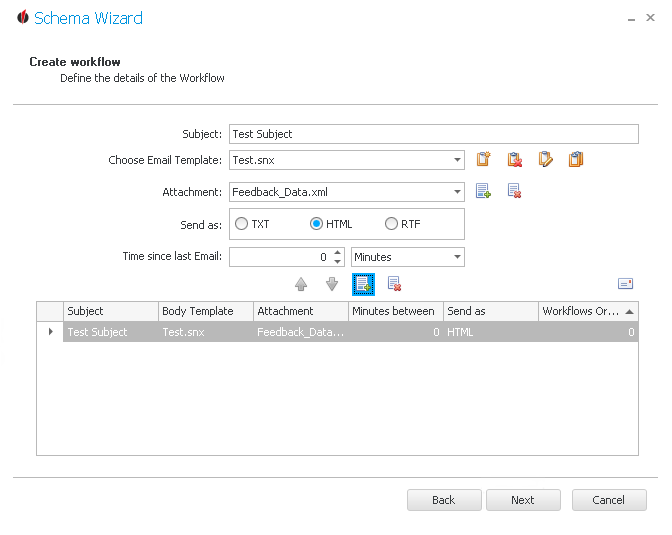672x535 pixels.
Task: Add attachment with the green plus icon
Action: [x=483, y=191]
